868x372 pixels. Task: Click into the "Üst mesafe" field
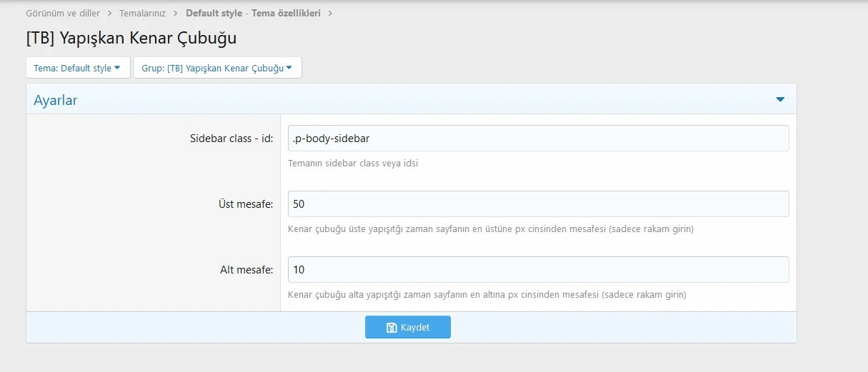pyautogui.click(x=538, y=204)
